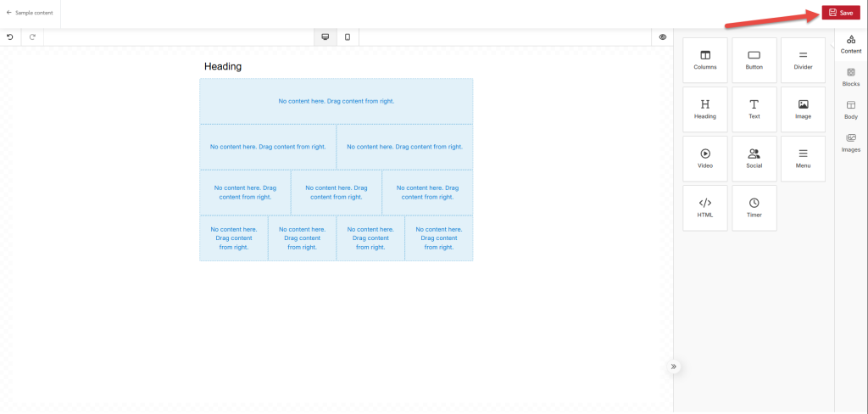
Task: Toggle the eye preview icon
Action: [663, 37]
